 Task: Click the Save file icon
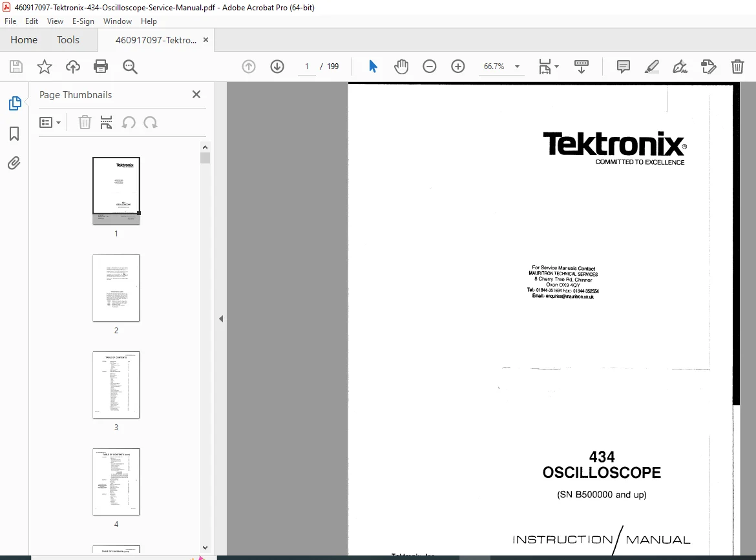click(16, 67)
